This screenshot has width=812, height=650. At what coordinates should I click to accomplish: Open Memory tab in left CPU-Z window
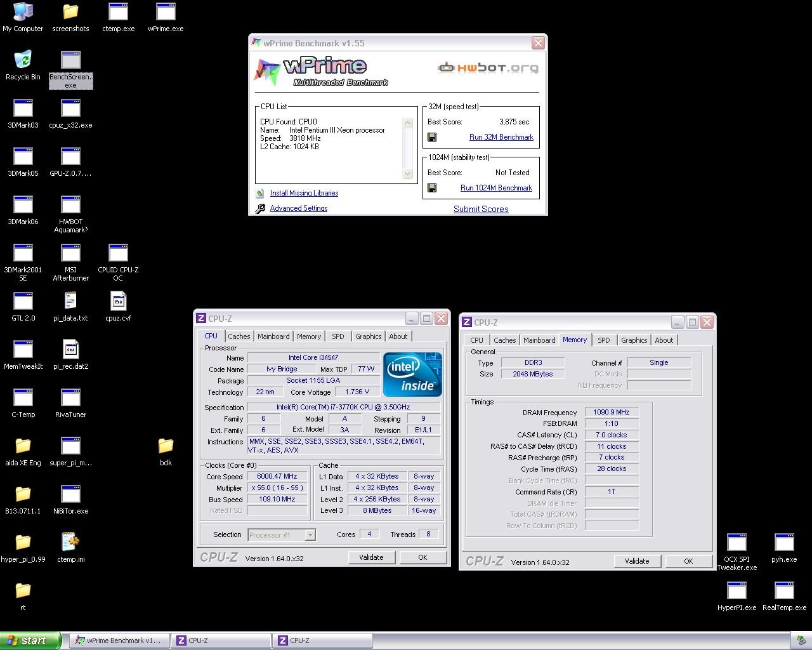[309, 336]
